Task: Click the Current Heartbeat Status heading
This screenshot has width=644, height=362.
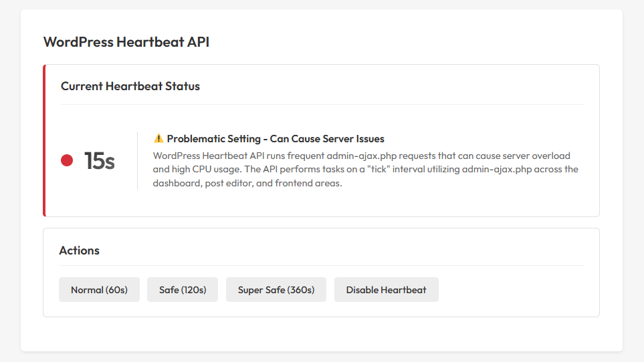Action: [x=130, y=86]
